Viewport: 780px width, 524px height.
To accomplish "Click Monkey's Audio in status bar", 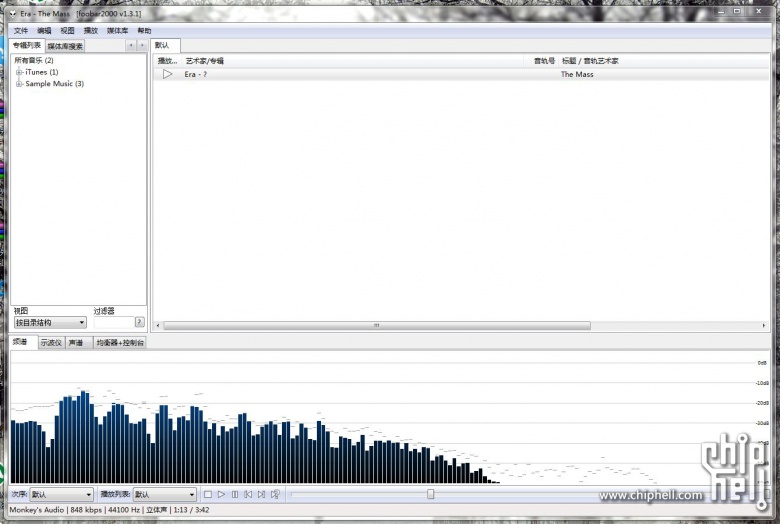I will tap(36, 510).
